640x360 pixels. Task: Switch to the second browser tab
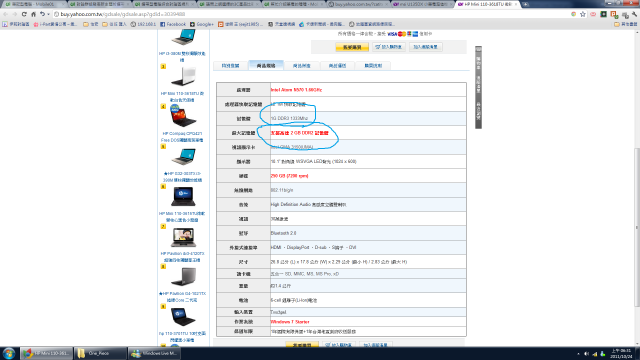click(99, 4)
